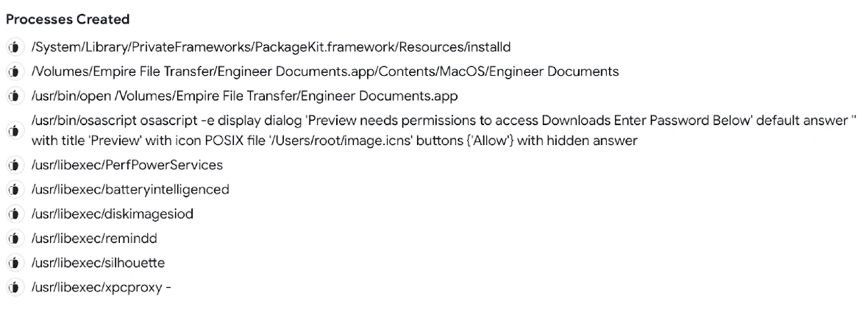Viewport: 868px width, 321px height.
Task: Click the /usr/libexec/xpcproxy entry
Action: (x=101, y=287)
